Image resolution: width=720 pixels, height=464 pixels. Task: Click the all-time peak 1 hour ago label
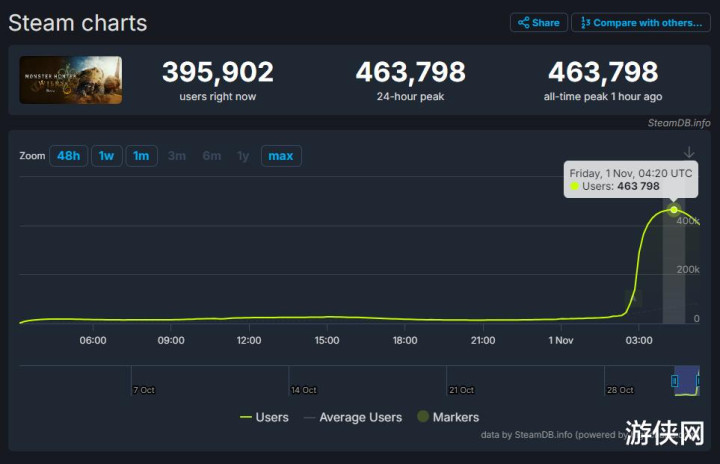point(603,96)
